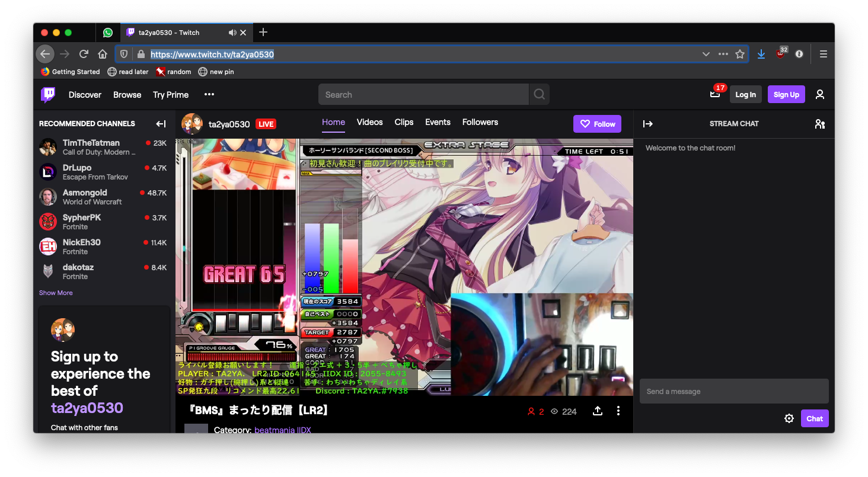Click the 'World of Warcraft' game text

click(92, 202)
